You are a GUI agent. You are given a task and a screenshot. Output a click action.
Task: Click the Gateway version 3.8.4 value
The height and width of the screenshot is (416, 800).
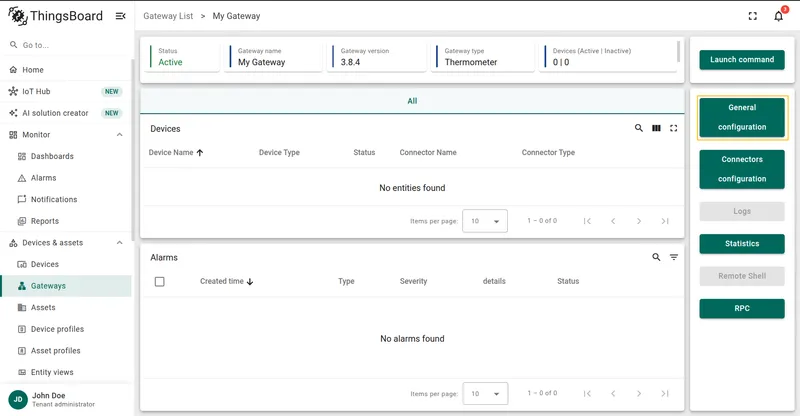(x=350, y=62)
